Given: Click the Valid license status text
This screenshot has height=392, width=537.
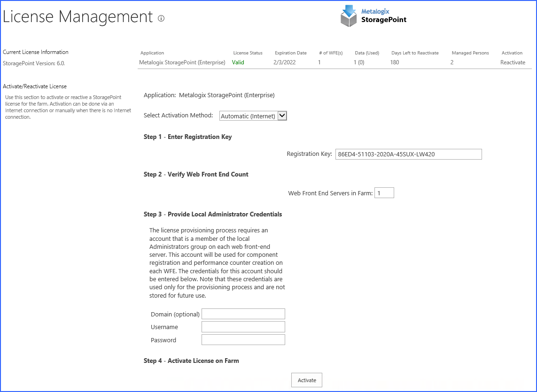Looking at the screenshot, I should pos(238,62).
